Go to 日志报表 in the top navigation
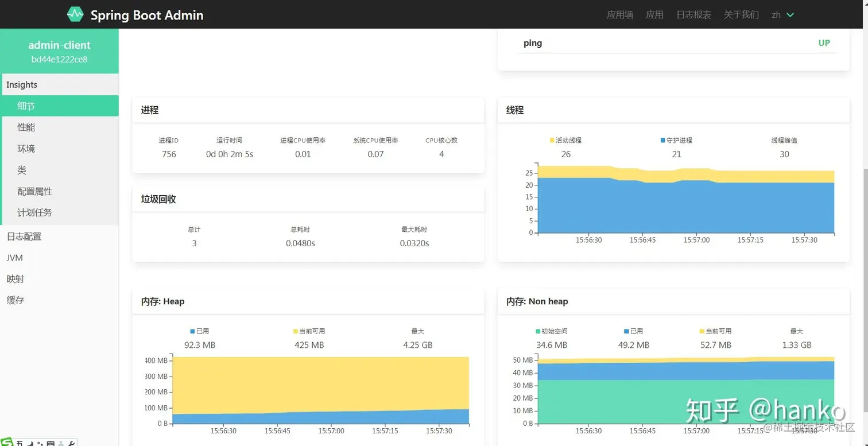The width and height of the screenshot is (868, 446). click(x=693, y=15)
